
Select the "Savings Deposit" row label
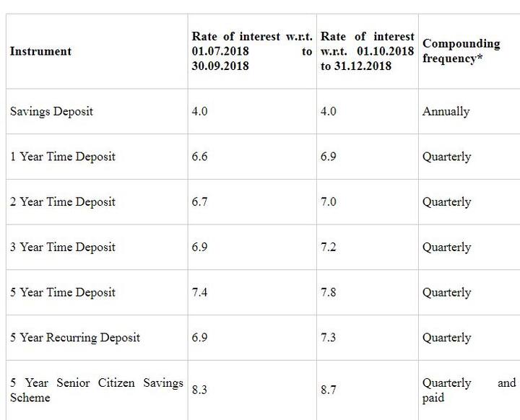[51, 112]
